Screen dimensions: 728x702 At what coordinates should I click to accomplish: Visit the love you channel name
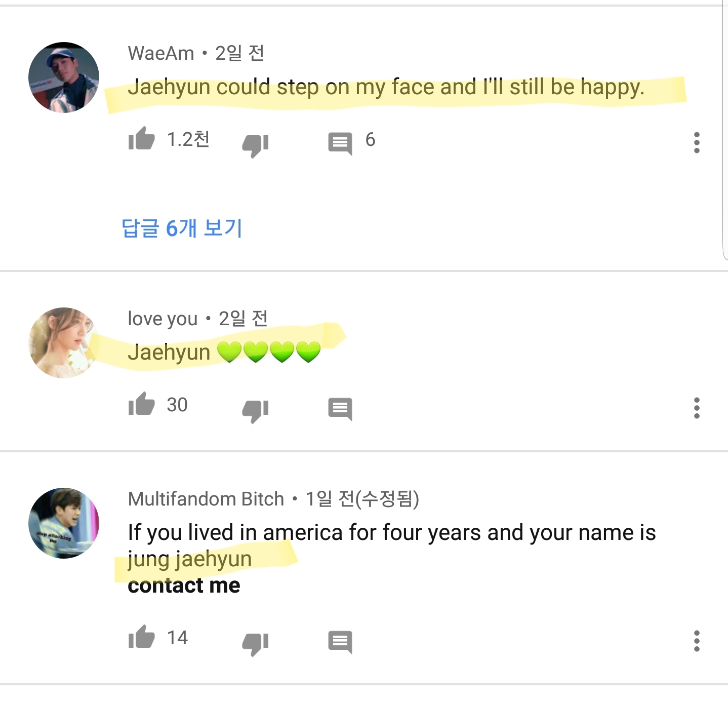(x=162, y=319)
